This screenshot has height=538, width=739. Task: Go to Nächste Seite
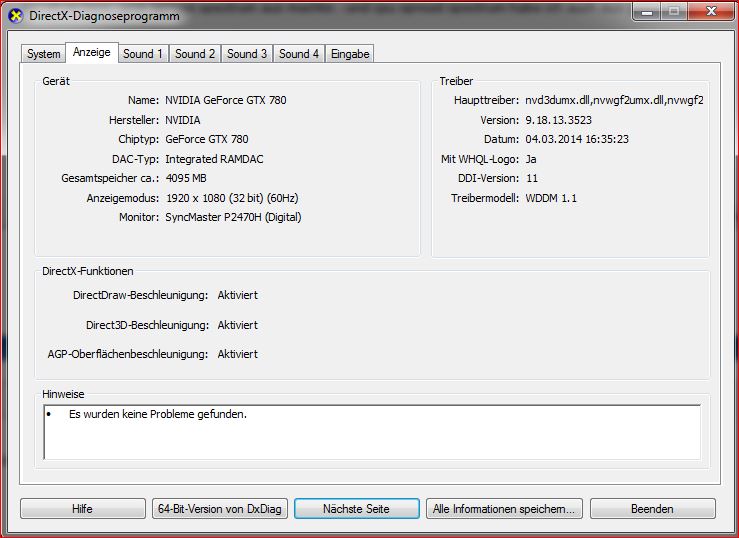tap(356, 509)
